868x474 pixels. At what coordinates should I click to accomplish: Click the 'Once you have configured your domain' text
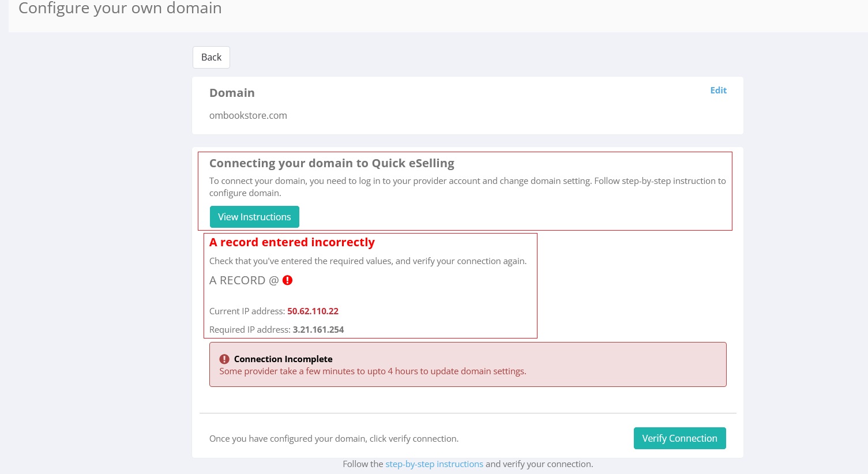(x=333, y=439)
